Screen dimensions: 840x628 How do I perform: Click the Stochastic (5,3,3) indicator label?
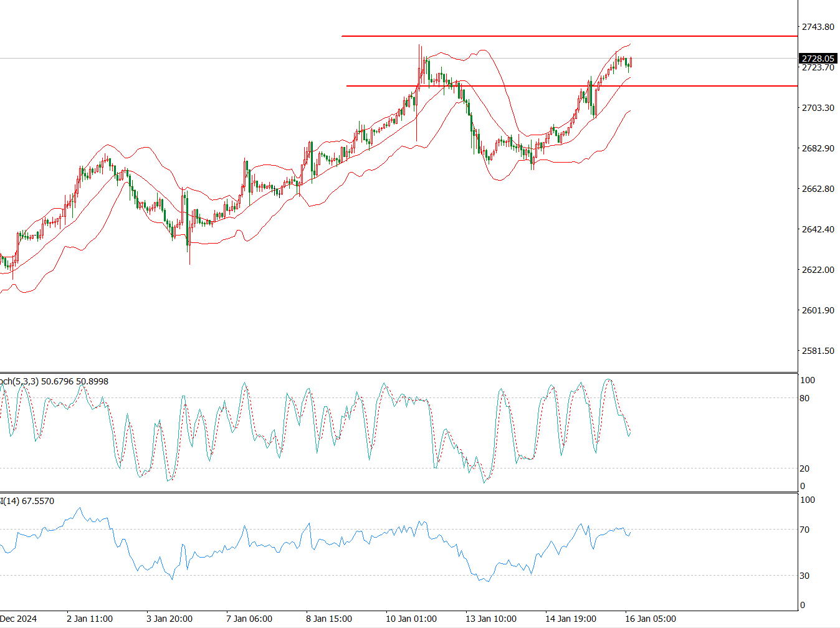point(54,381)
